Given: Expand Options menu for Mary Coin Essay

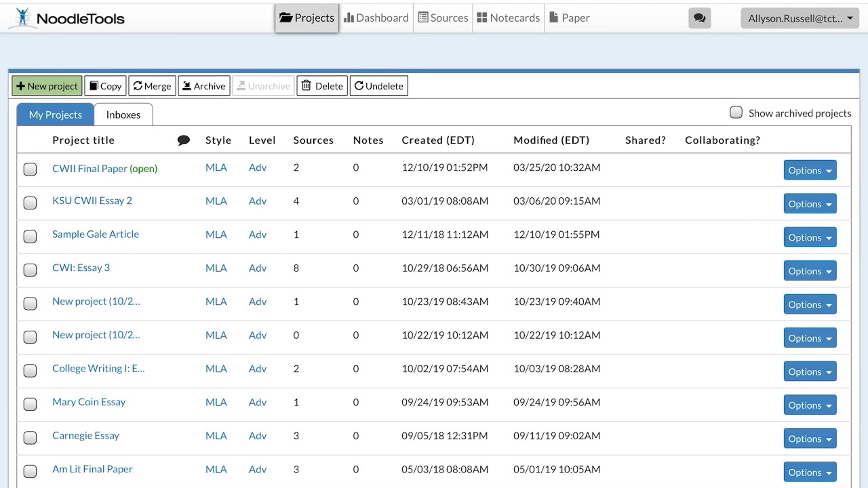Looking at the screenshot, I should tap(810, 405).
